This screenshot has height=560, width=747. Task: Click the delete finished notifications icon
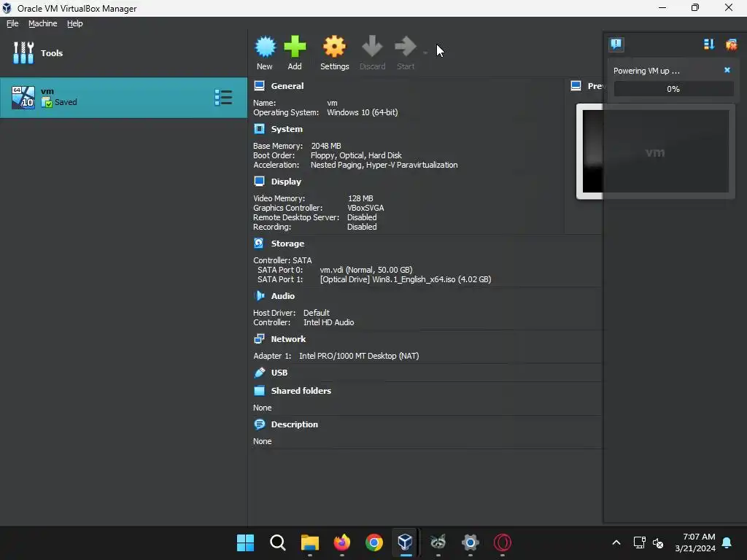731,44
